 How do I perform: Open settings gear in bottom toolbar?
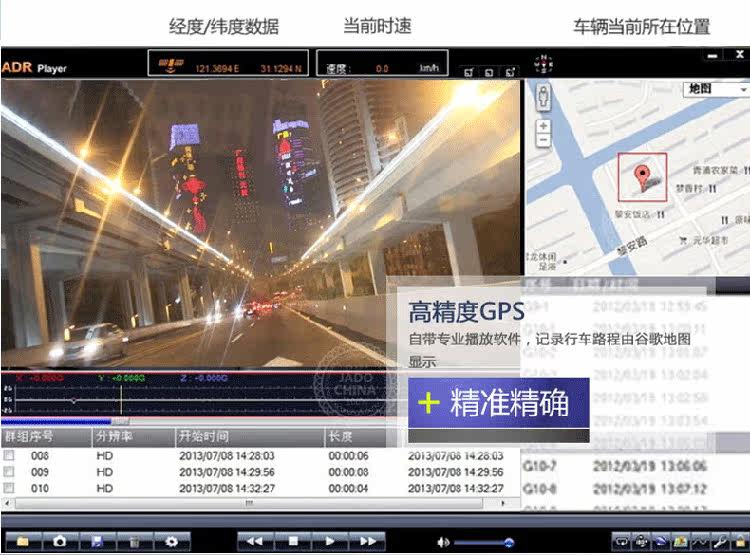click(x=171, y=541)
